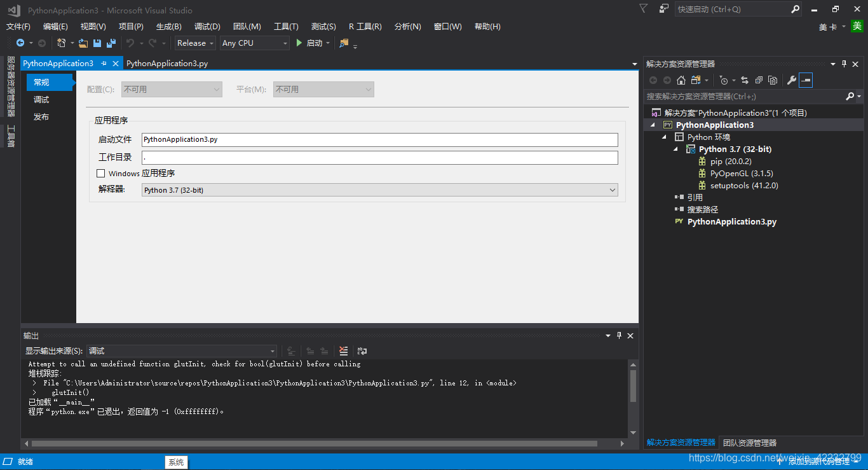868x470 pixels.
Task: Click the Undo arrow icon
Action: click(x=130, y=43)
